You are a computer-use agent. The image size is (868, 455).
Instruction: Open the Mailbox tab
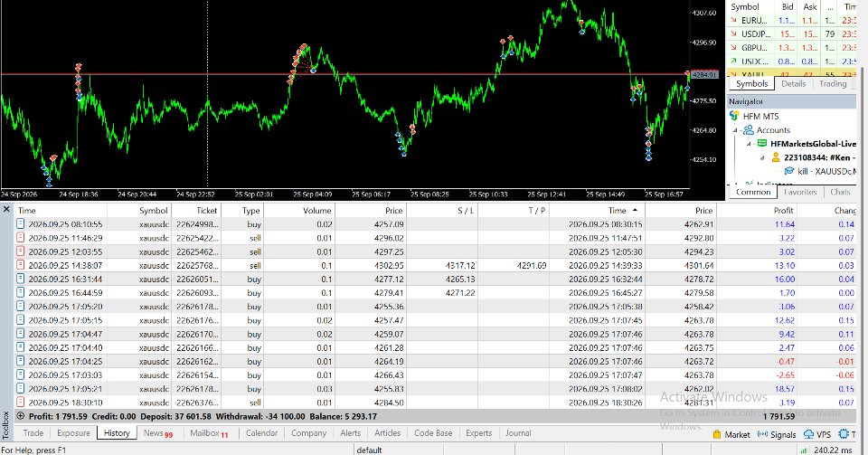pyautogui.click(x=209, y=433)
